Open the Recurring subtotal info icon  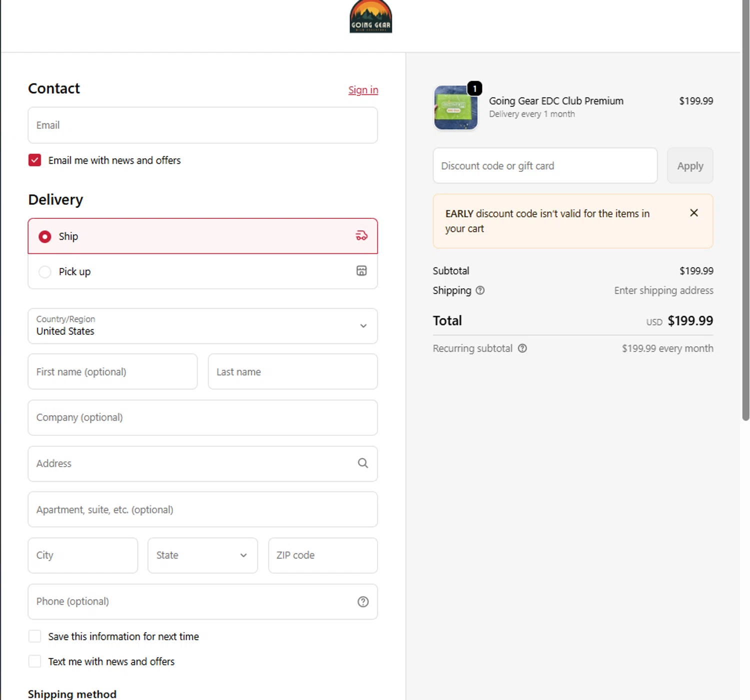click(522, 348)
